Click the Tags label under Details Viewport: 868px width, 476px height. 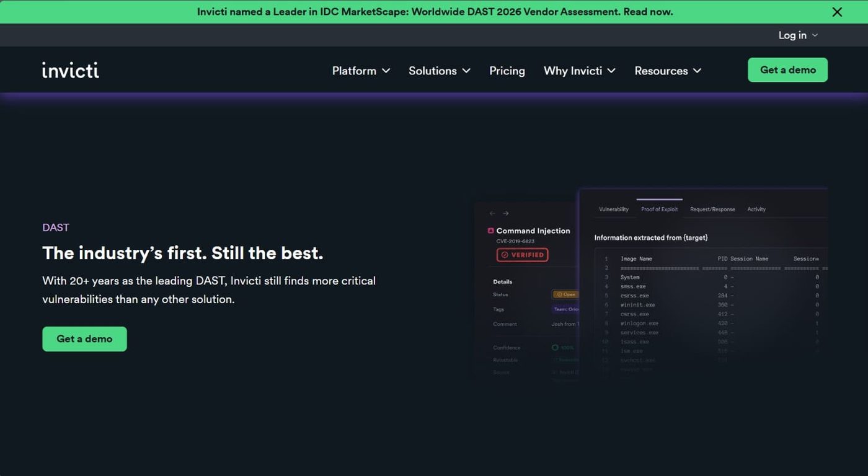498,309
